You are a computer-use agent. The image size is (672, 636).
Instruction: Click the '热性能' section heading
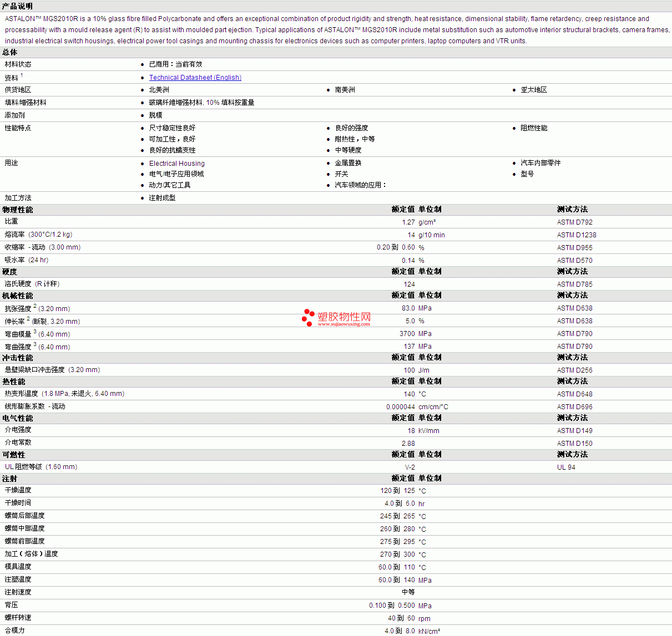pyautogui.click(x=14, y=381)
